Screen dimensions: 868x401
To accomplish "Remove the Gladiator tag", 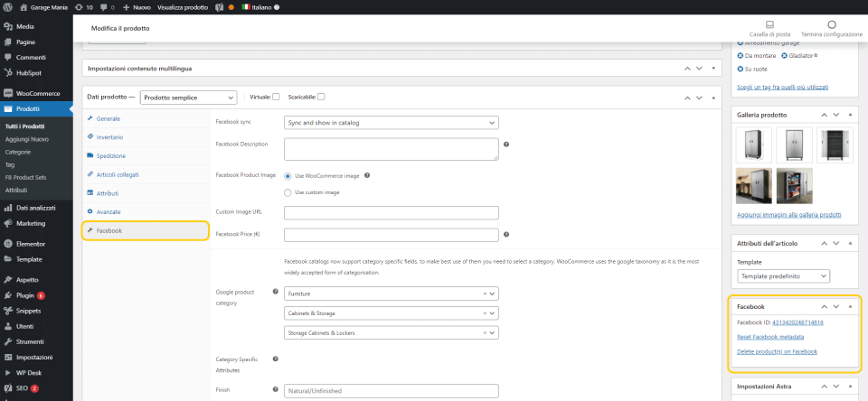I will (x=784, y=56).
